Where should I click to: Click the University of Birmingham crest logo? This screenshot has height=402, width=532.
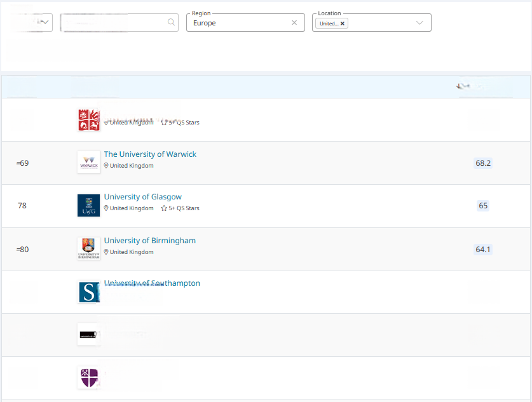coord(88,248)
